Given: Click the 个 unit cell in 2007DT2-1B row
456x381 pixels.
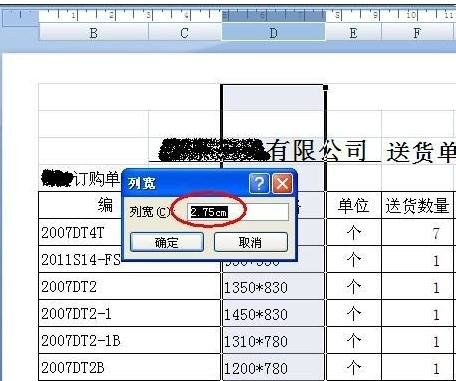Looking at the screenshot, I should 353,341.
